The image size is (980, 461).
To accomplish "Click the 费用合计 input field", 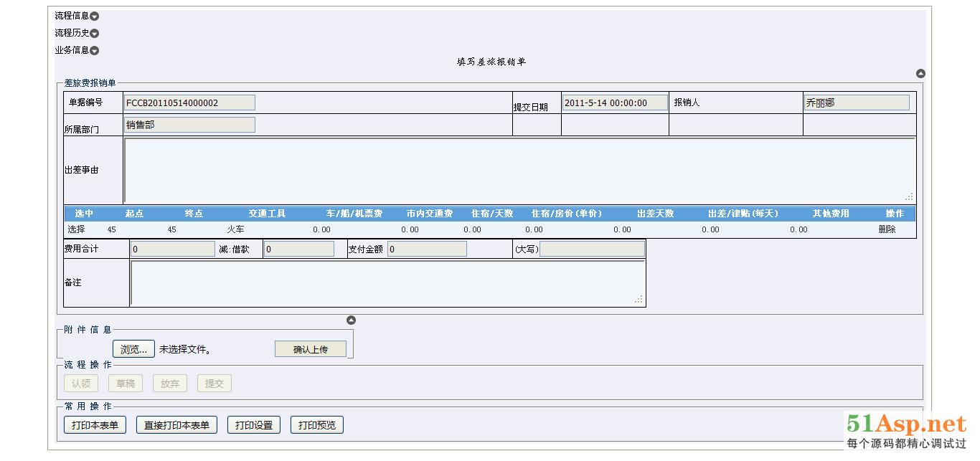I will 172,249.
